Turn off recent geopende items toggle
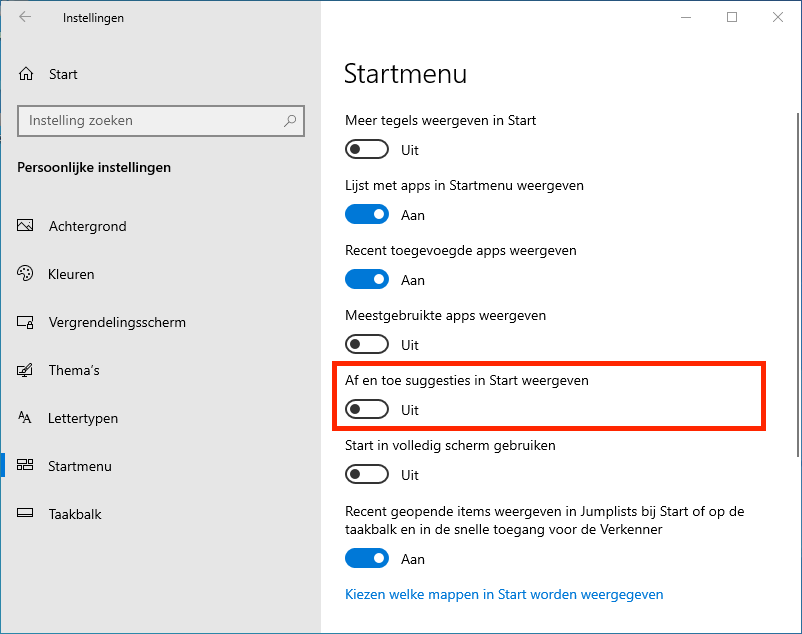 click(x=366, y=559)
